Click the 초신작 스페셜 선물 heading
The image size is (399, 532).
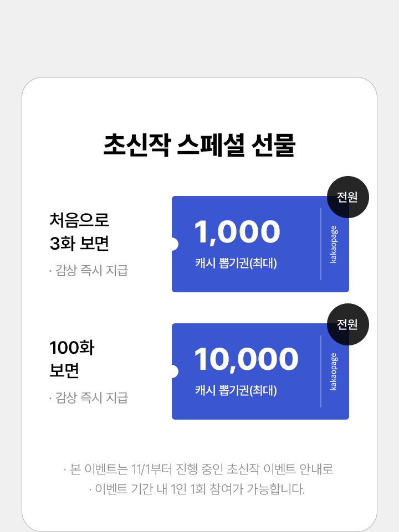199,145
